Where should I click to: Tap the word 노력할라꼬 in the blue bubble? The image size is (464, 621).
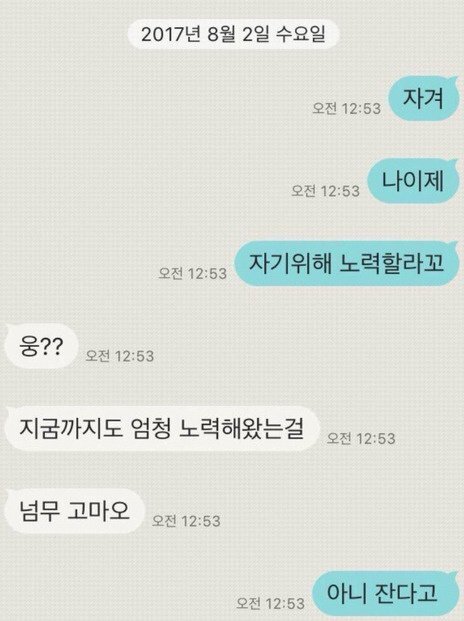[x=392, y=263]
